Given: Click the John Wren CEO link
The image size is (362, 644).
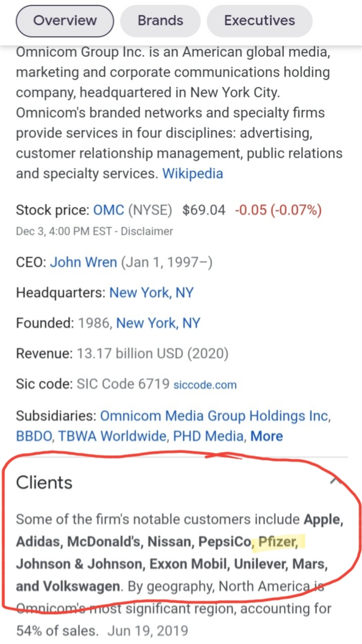Looking at the screenshot, I should (84, 262).
